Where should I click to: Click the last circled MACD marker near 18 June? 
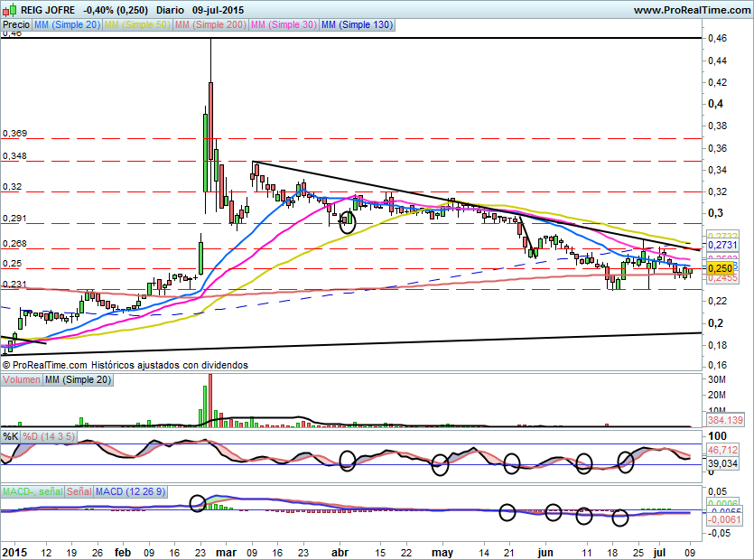click(619, 518)
